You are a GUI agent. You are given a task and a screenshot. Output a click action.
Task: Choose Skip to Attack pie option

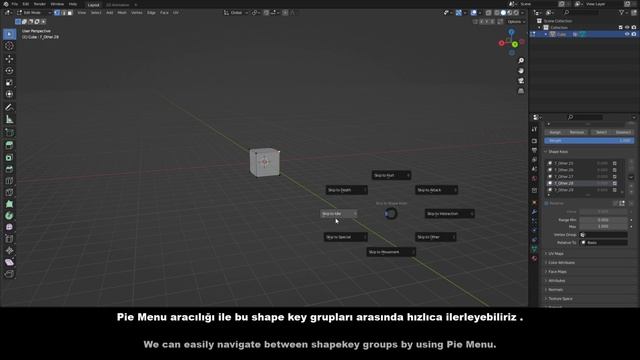coord(436,190)
